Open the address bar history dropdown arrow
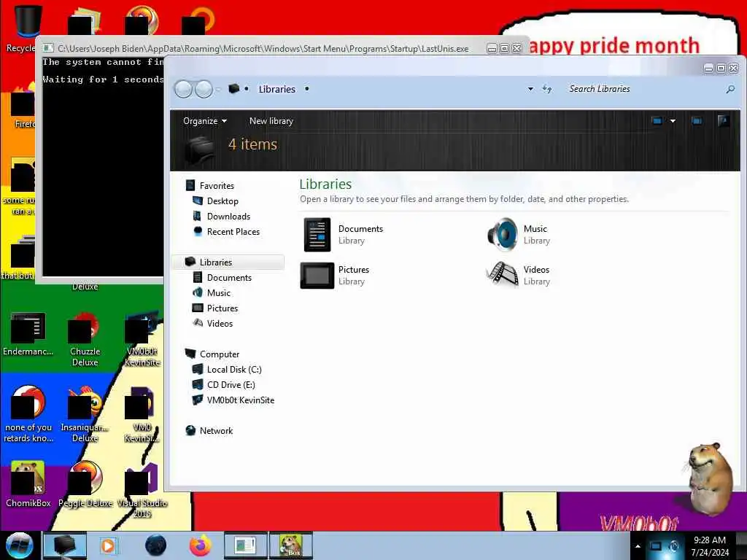Viewport: 747px width, 560px height. [x=530, y=89]
